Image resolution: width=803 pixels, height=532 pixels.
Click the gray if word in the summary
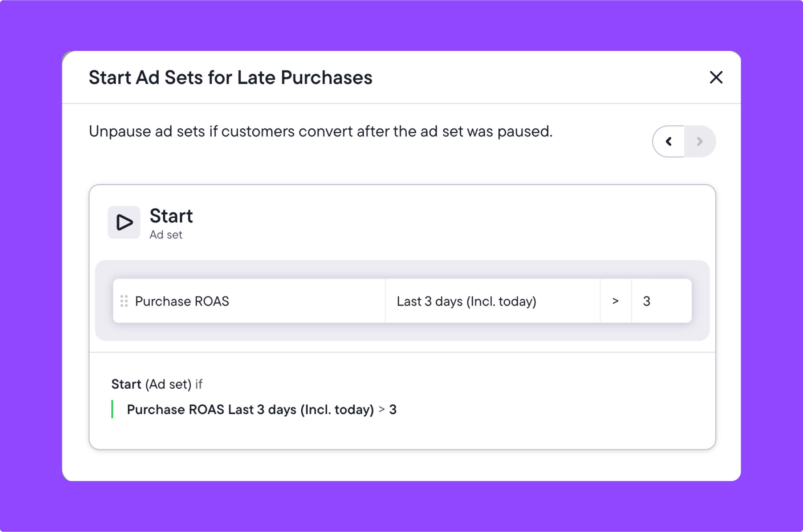199,384
